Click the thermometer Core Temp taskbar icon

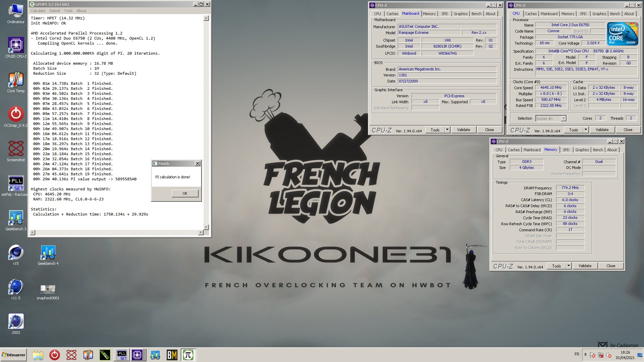coord(88,355)
